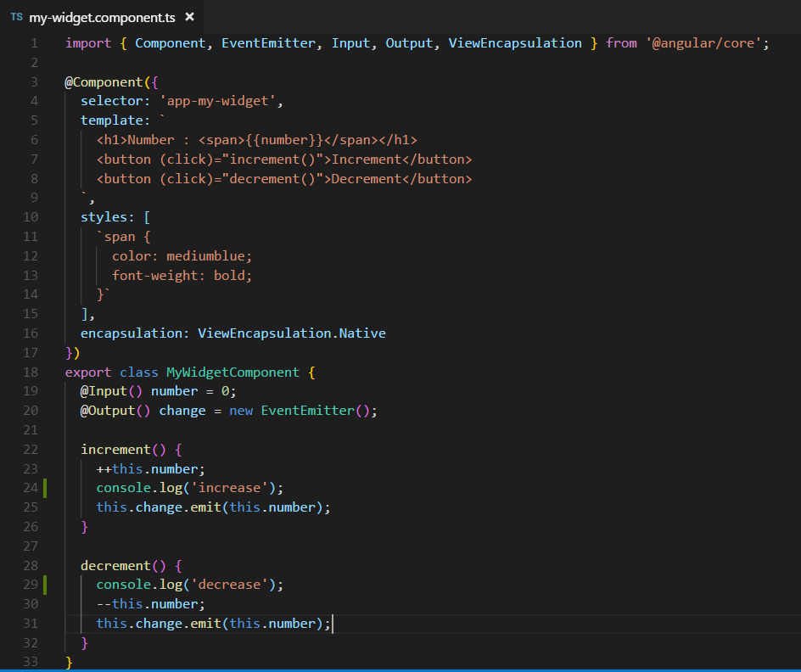This screenshot has height=672, width=801.
Task: Close the my-widget.component.ts editor tab
Action: pyautogui.click(x=189, y=15)
